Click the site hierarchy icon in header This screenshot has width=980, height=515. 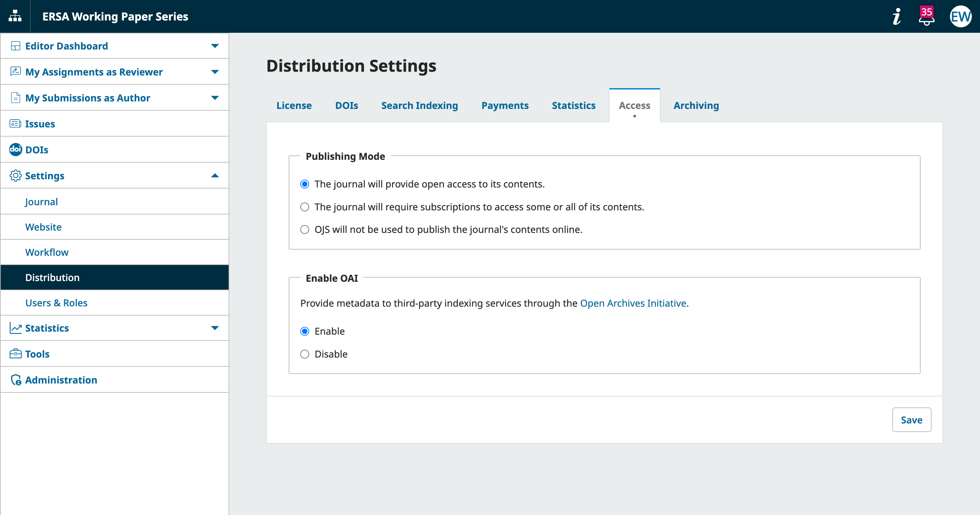15,16
